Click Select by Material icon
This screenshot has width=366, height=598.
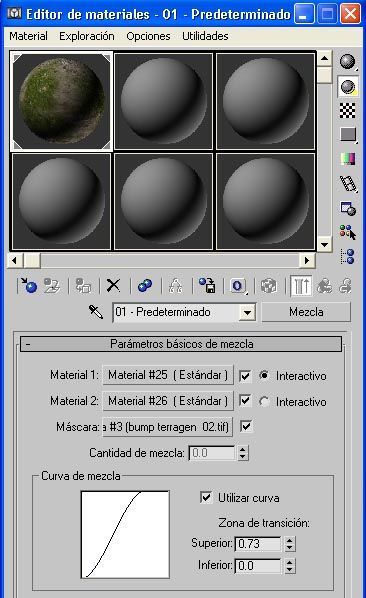348,232
